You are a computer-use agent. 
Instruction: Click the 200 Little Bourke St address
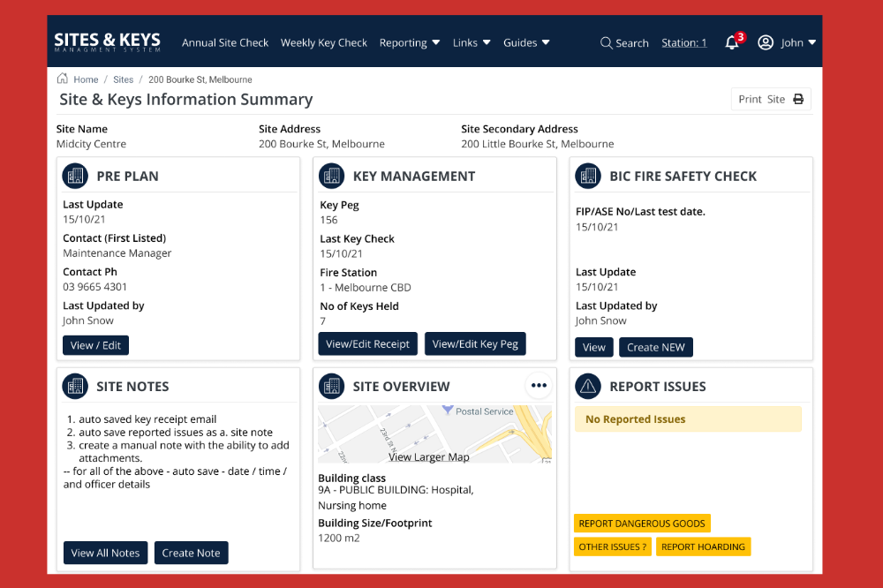537,144
